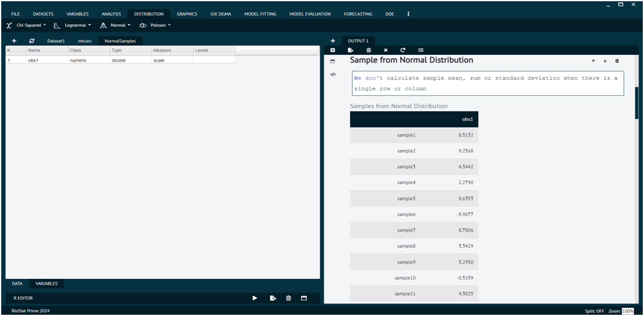Open the Normal distribution dropdown
The width and height of the screenshot is (644, 316).
pos(120,25)
